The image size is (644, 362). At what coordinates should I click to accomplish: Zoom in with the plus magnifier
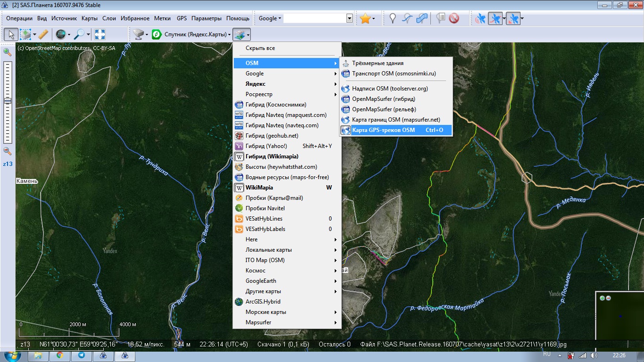pos(7,52)
